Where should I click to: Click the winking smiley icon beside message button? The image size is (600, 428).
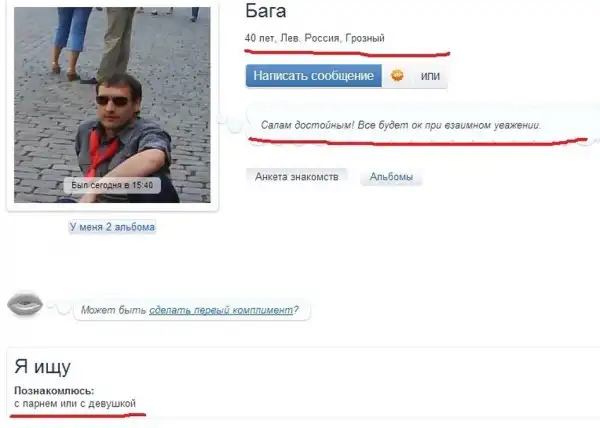[x=397, y=76]
